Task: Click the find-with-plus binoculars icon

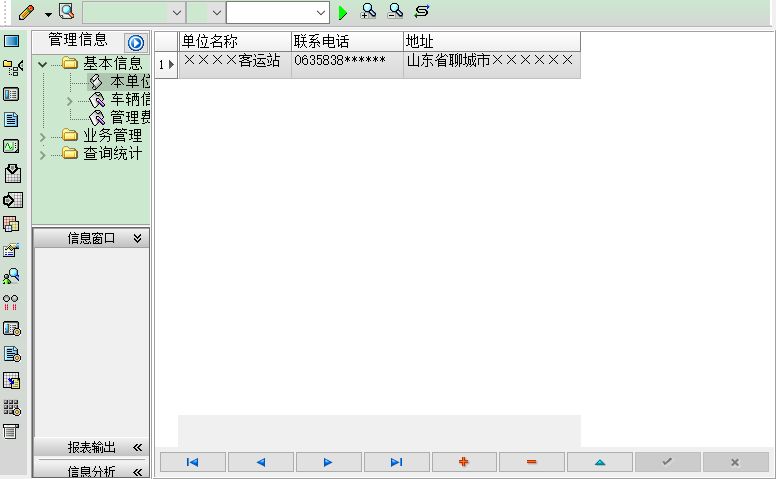Action: (x=369, y=11)
